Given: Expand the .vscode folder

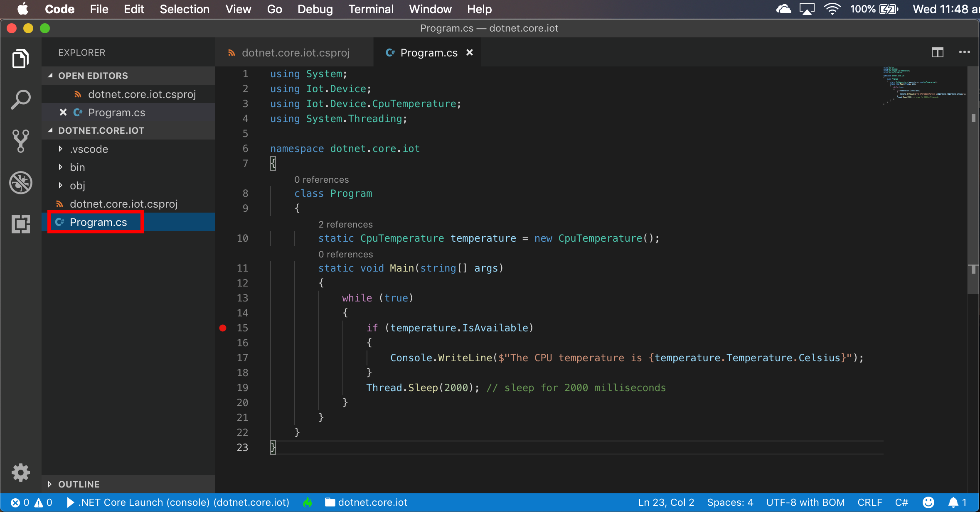Looking at the screenshot, I should click(x=89, y=149).
